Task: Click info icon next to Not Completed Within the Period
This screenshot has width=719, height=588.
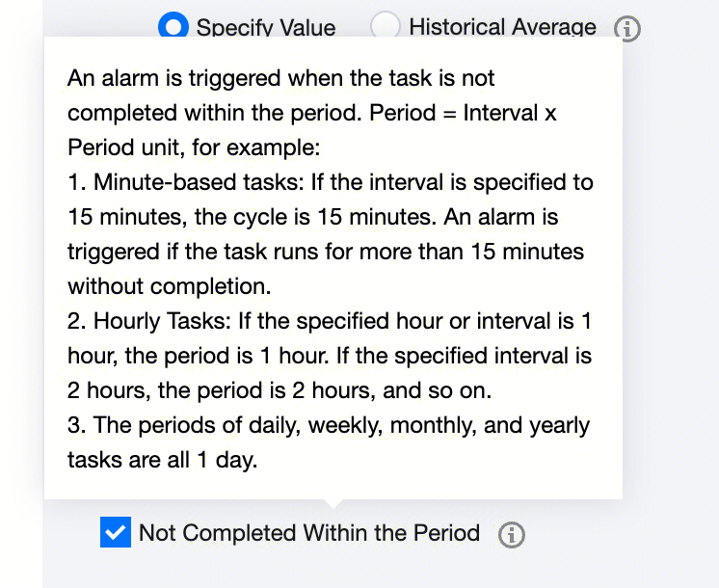Action: click(511, 534)
